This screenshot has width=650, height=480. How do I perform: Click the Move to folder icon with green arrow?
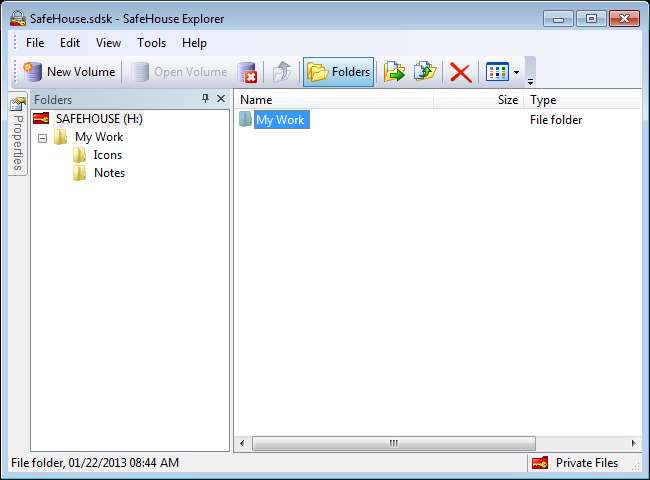tap(394, 72)
